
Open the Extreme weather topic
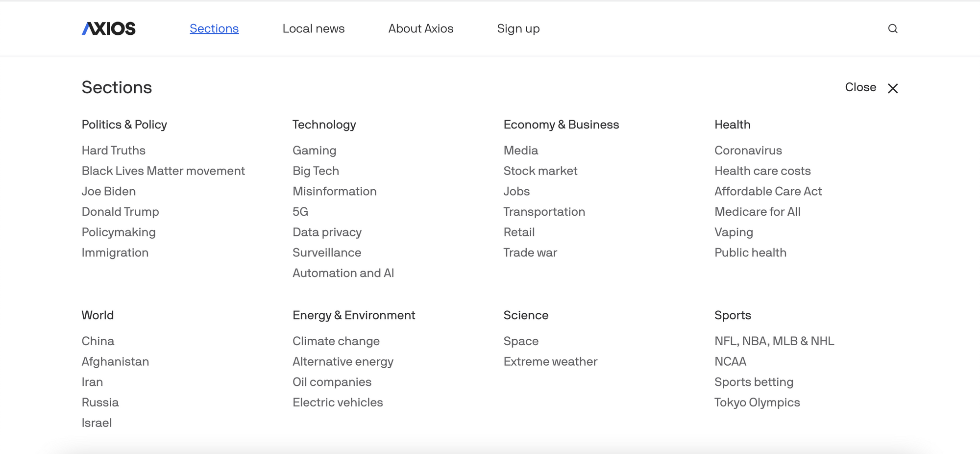551,362
